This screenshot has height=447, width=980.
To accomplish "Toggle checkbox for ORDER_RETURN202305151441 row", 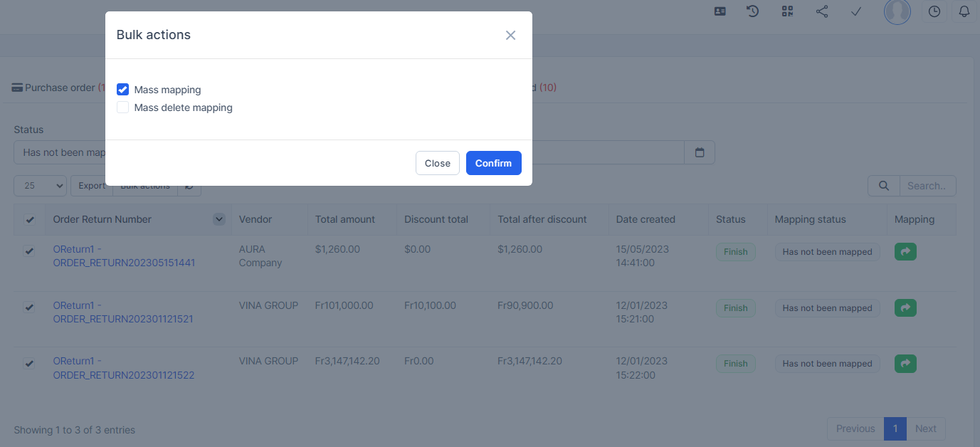I will (29, 251).
